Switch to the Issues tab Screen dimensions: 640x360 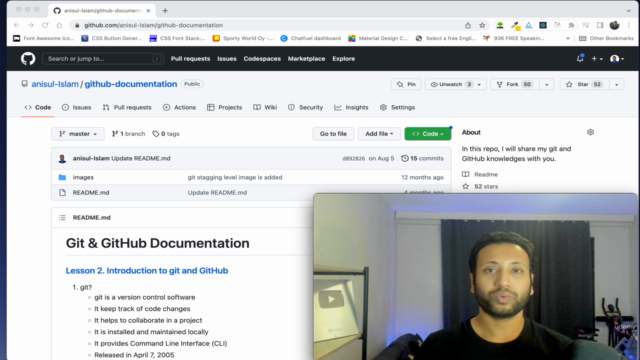coord(76,107)
